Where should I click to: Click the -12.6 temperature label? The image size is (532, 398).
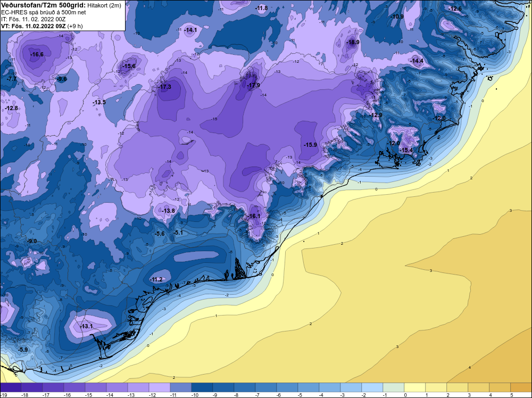click(455, 9)
